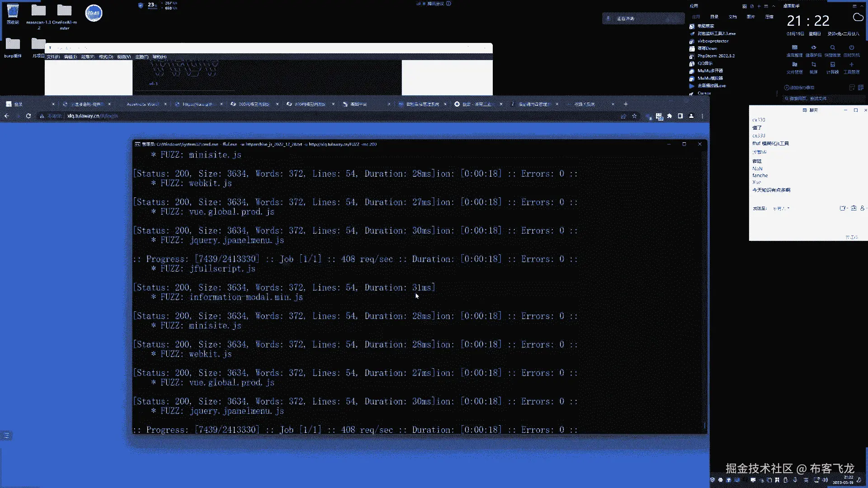This screenshot has height=488, width=868.
Task: Click the cloud weather icon
Action: coord(858,18)
